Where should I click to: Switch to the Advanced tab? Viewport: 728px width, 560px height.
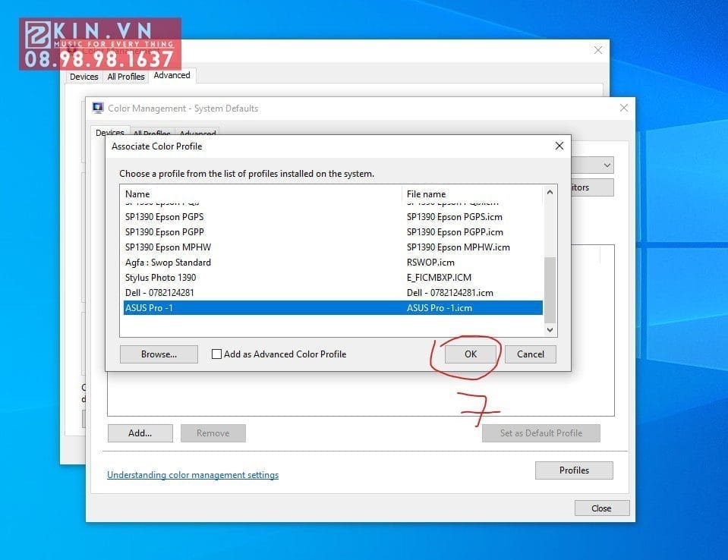pyautogui.click(x=197, y=134)
